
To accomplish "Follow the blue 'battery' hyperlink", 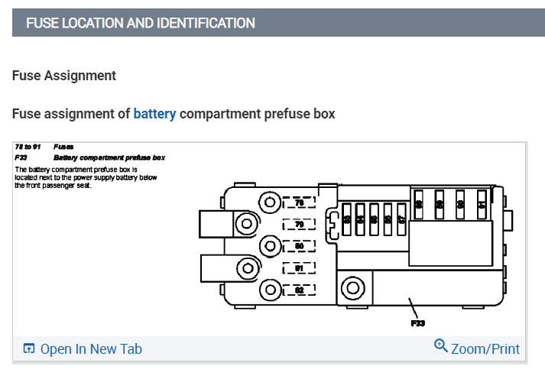I will click(154, 114).
